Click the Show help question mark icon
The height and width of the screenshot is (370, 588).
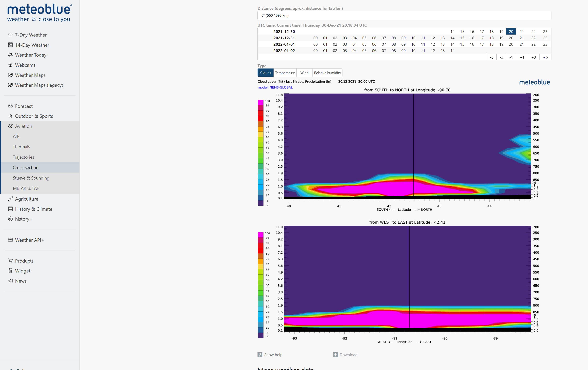pos(260,355)
